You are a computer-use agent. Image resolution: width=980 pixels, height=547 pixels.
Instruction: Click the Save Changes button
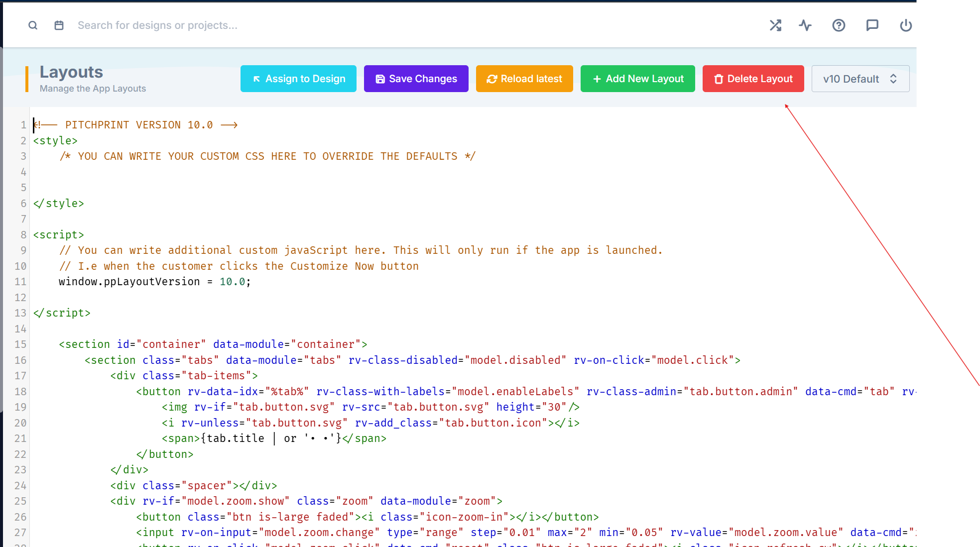coord(416,79)
